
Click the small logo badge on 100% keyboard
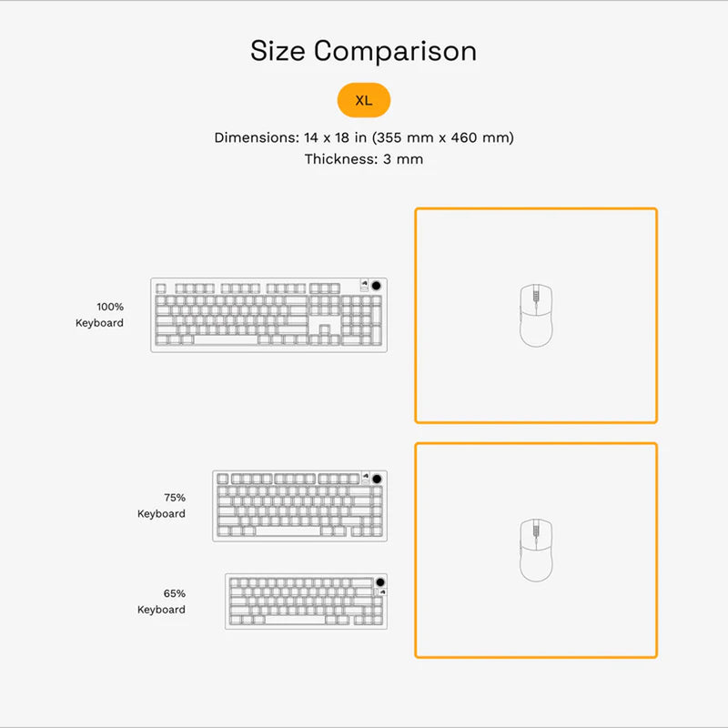point(365,285)
